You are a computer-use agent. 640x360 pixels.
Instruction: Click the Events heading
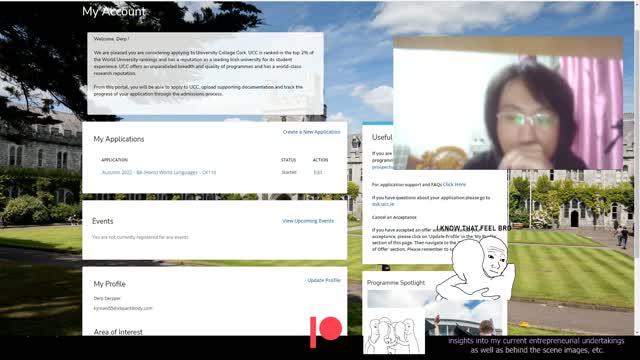point(102,221)
